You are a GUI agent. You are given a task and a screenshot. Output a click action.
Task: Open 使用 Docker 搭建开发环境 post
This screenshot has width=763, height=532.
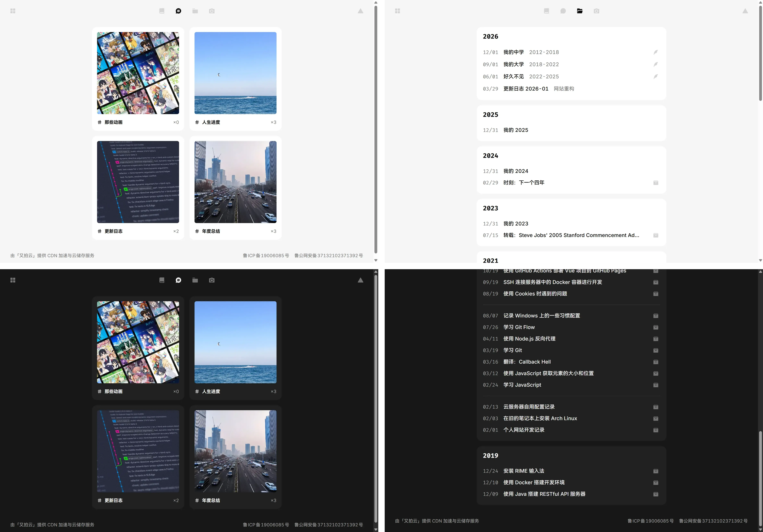(x=534, y=482)
